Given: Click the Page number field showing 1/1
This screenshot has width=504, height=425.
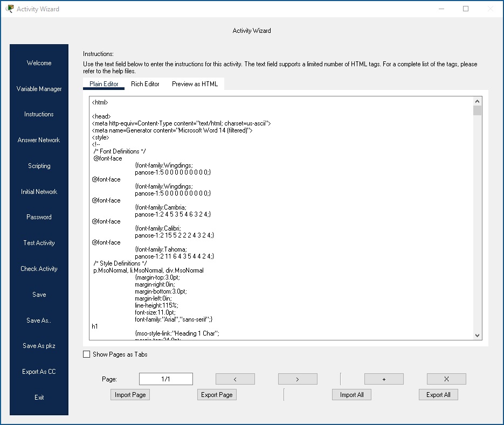Looking at the screenshot, I should pyautogui.click(x=166, y=379).
